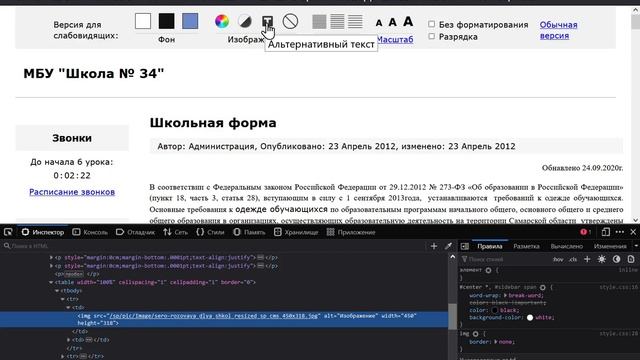640x360 pixels.
Task: Toggle the :hov pseudo-class panel
Action: [558, 259]
